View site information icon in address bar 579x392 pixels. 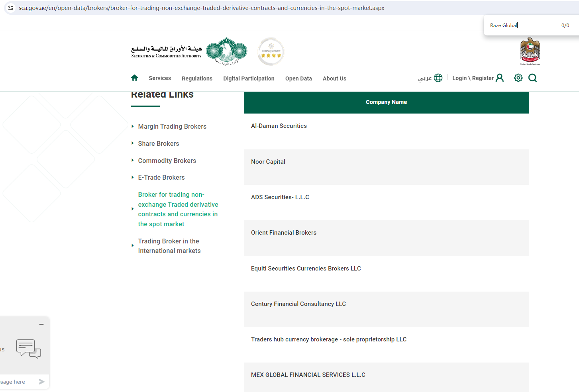[x=11, y=8]
